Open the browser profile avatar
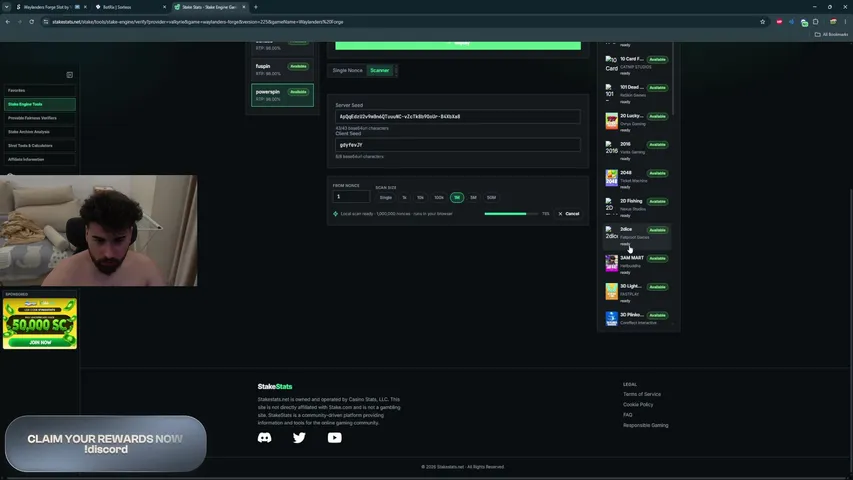 tap(833, 22)
